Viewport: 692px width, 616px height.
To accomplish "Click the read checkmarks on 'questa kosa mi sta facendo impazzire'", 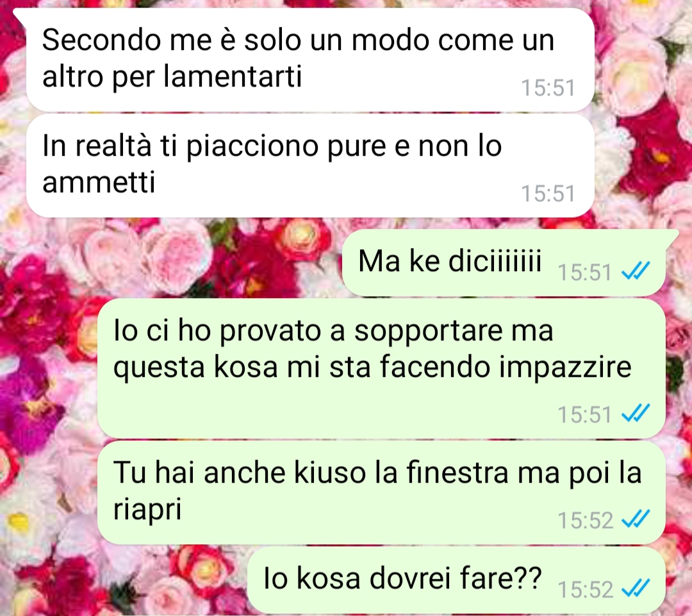I will click(636, 413).
